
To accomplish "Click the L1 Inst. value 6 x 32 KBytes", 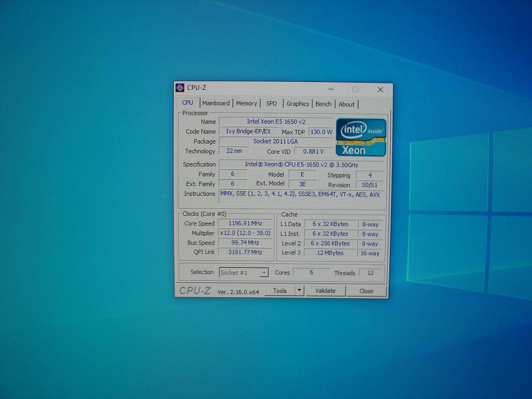I will click(330, 234).
